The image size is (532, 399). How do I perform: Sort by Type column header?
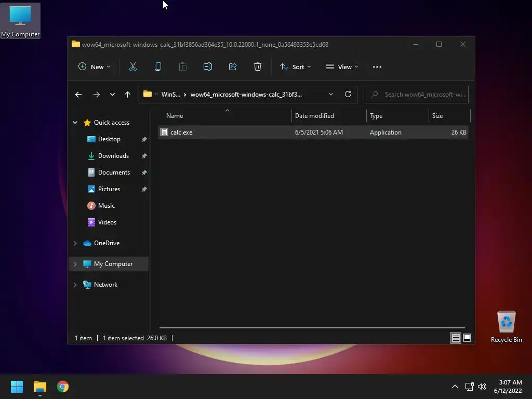click(397, 116)
